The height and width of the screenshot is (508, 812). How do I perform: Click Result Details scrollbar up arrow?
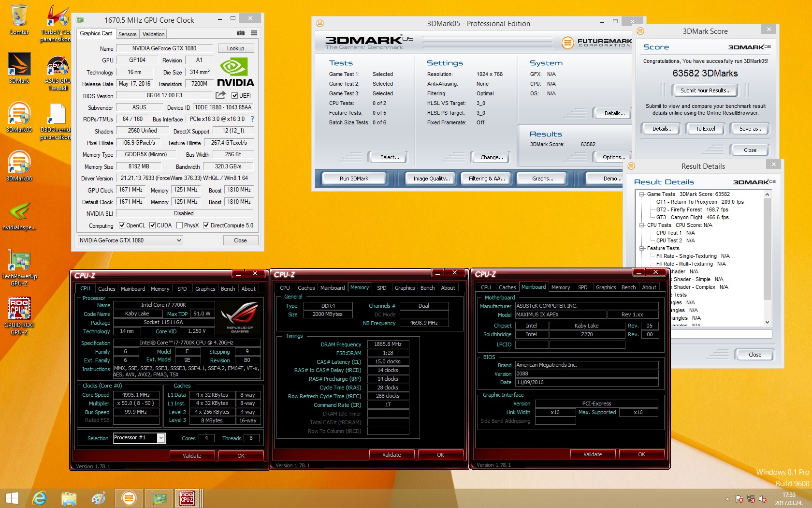point(767,194)
